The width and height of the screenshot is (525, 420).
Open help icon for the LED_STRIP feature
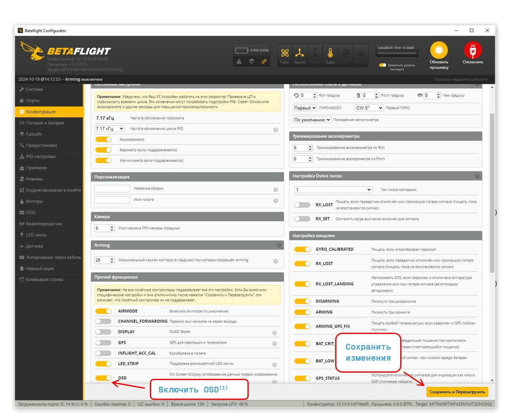tap(275, 364)
